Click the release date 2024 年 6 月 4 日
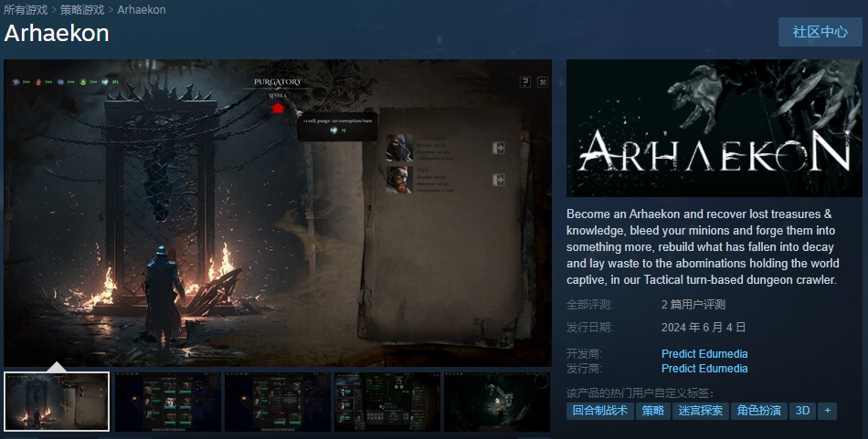The width and height of the screenshot is (868, 439). pos(703,328)
